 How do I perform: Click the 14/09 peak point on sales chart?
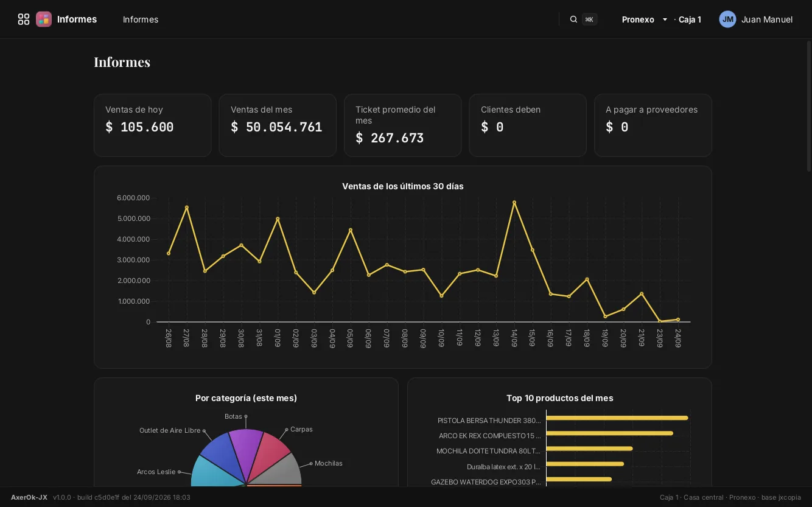pos(514,202)
